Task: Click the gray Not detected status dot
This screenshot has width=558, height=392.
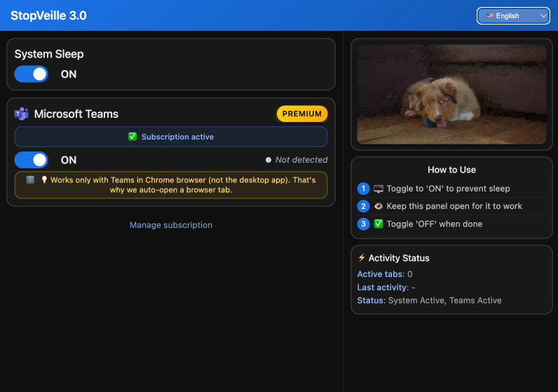Action: [268, 160]
